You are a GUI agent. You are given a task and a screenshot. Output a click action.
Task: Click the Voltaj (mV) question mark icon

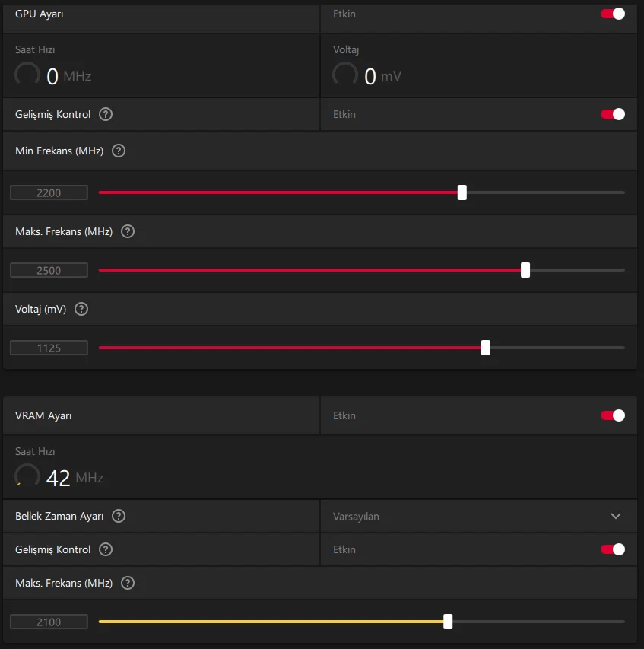pyautogui.click(x=81, y=309)
